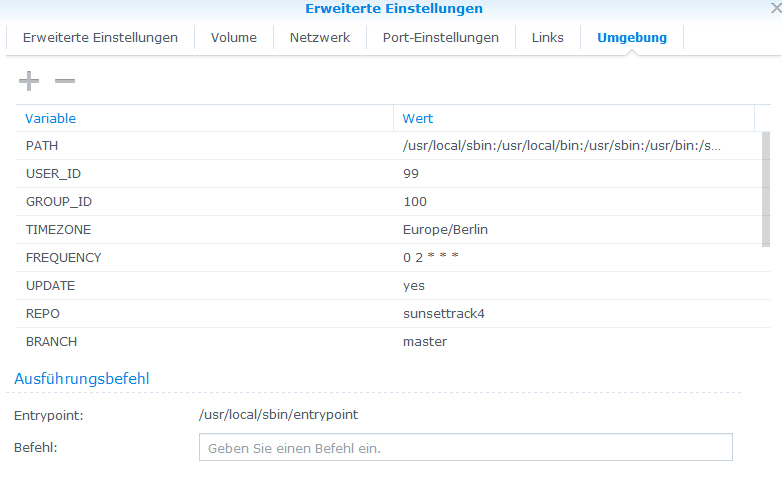Click the environment table scrollbar
782x483 pixels.
(x=766, y=189)
